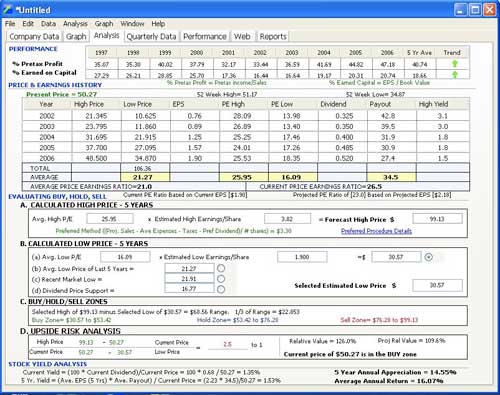Click the Dividend Price Support field 16.77
Viewport: 500px width, 395px height.
pos(189,289)
